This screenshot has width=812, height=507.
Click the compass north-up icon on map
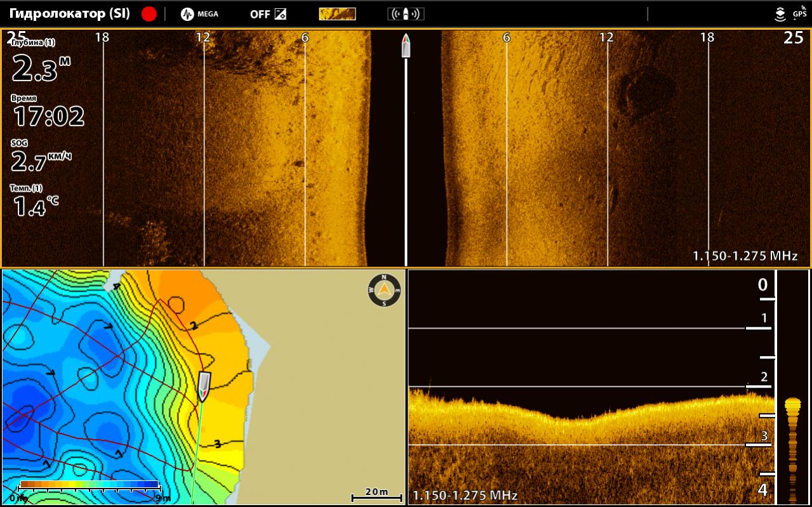384,291
